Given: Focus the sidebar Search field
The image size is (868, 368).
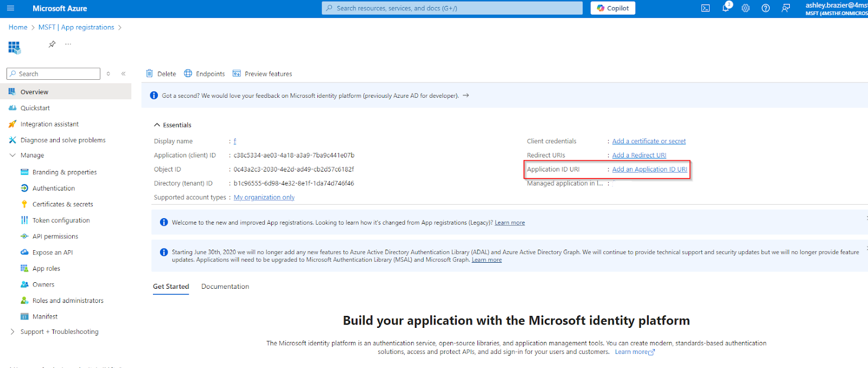Looking at the screenshot, I should 53,74.
